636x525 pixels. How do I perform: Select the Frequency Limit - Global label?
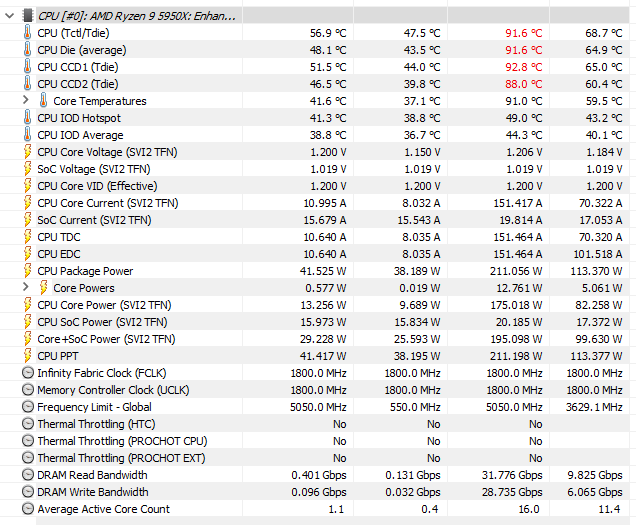pos(95,407)
